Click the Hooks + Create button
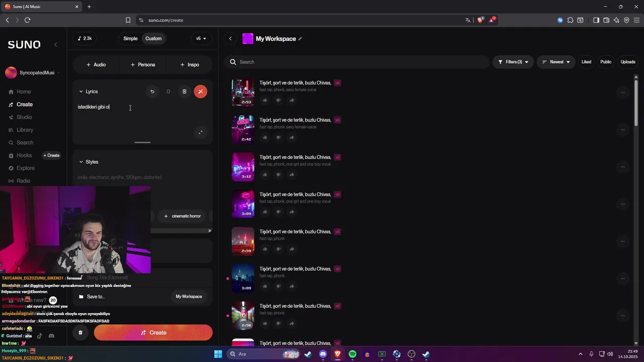 (51, 155)
